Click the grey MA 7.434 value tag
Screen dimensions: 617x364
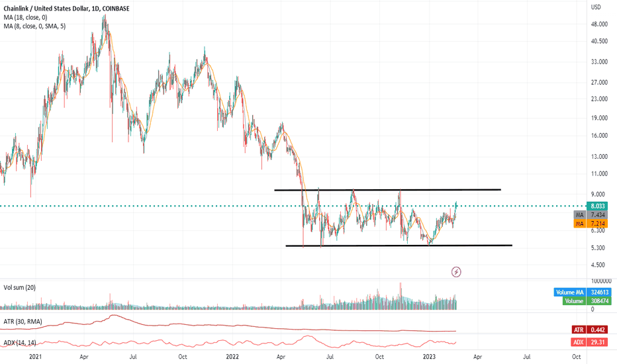point(591,215)
